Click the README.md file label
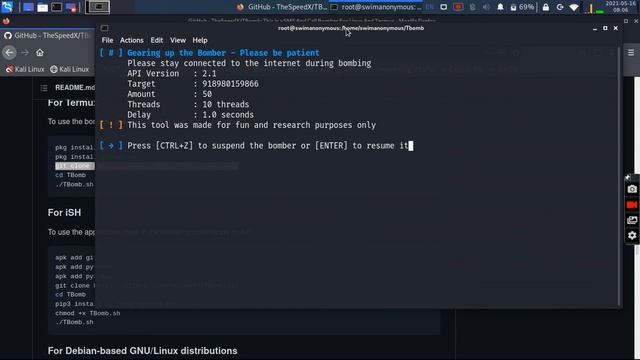 pos(75,87)
